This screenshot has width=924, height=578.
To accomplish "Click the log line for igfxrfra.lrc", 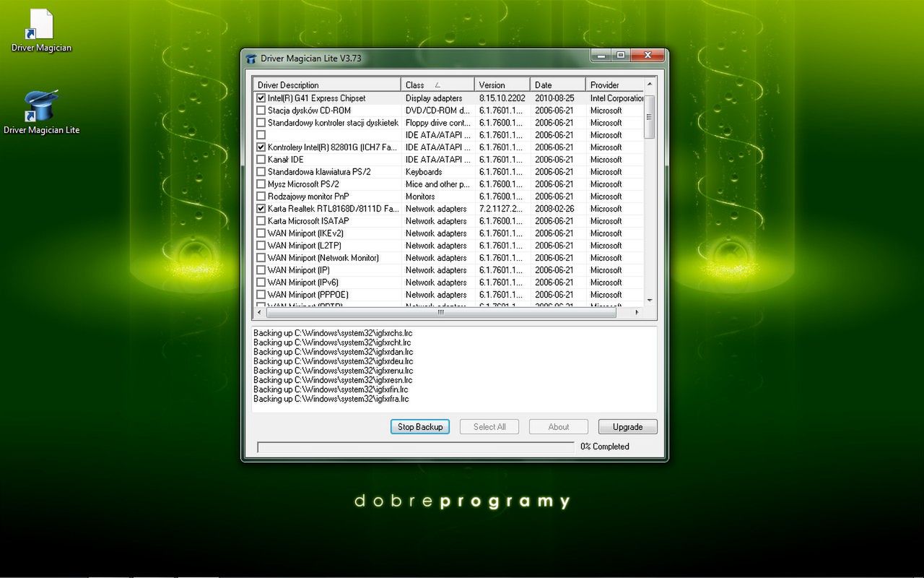I will coord(331,399).
